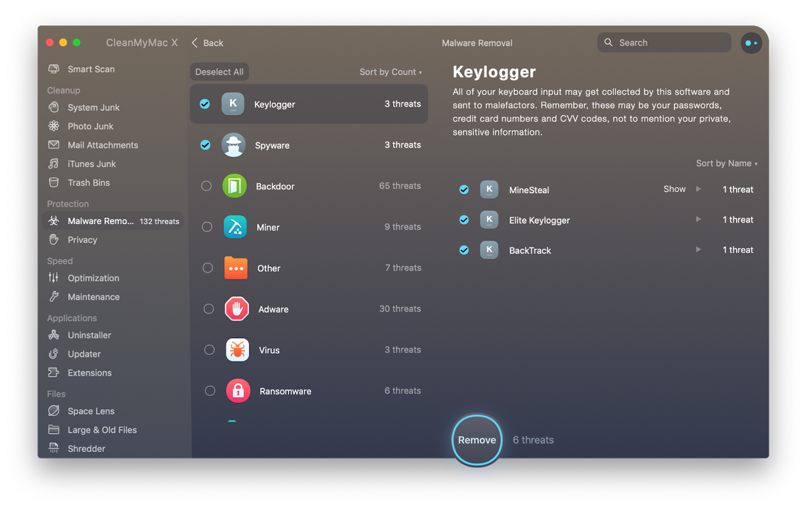Click the BackTrack threat name
The width and height of the screenshot is (812, 508).
tap(530, 250)
